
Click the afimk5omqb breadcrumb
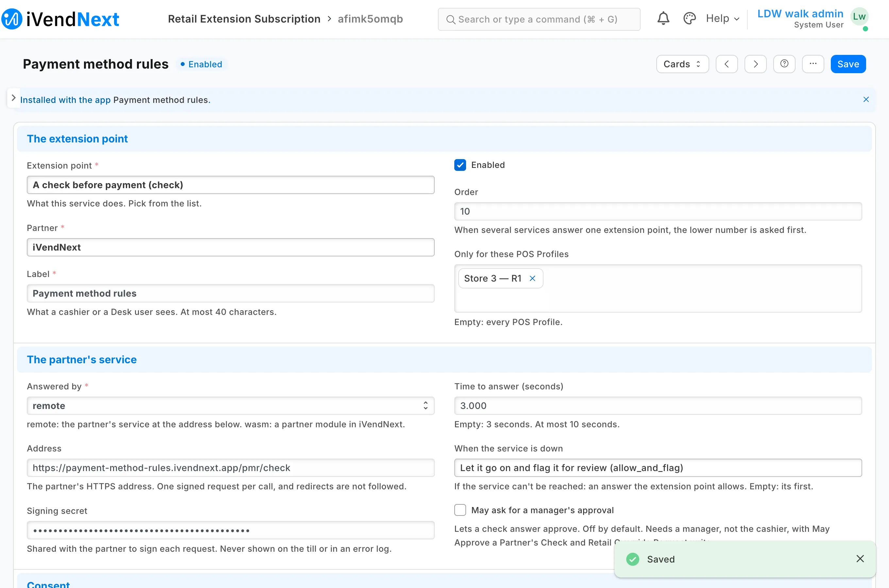[370, 19]
